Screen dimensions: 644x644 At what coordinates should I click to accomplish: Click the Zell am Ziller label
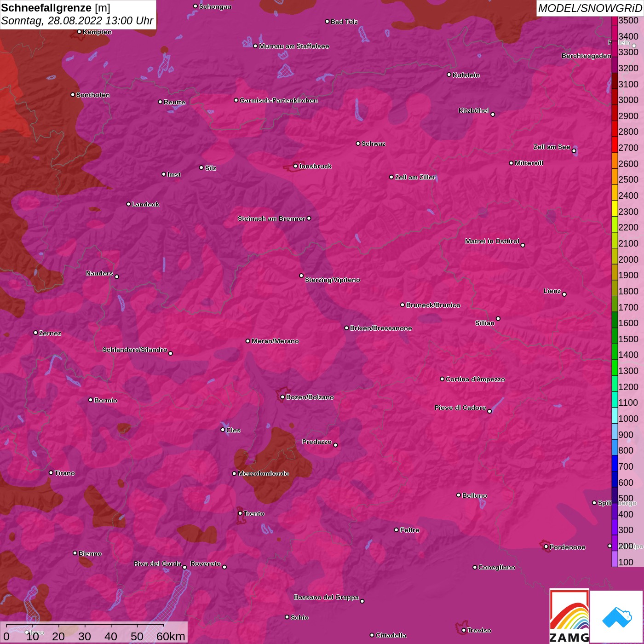[415, 177]
